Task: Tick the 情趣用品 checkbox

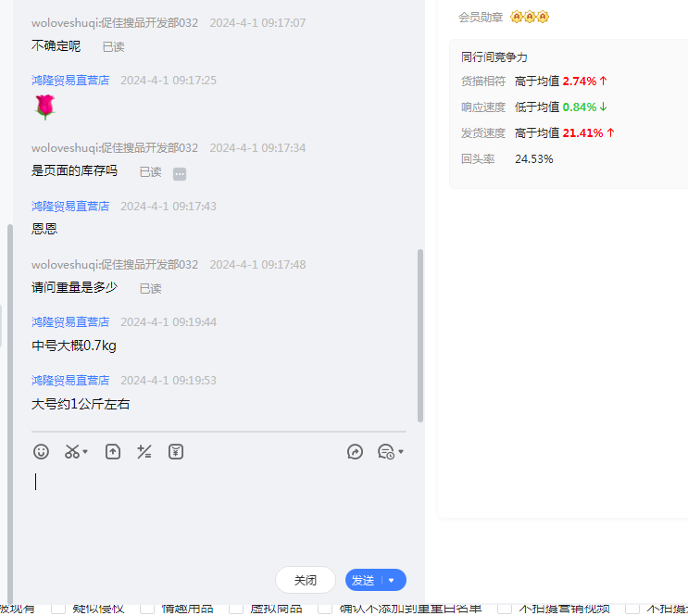Action: click(x=147, y=609)
